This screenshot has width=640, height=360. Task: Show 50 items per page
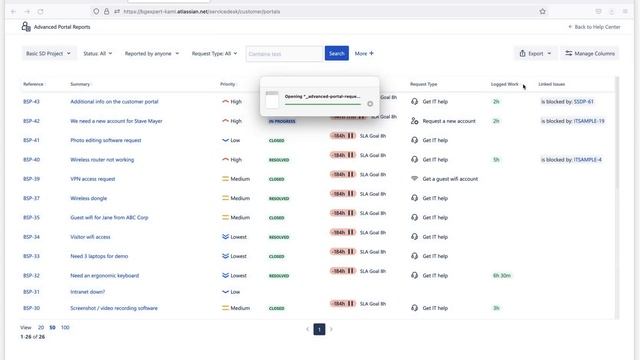click(52, 327)
